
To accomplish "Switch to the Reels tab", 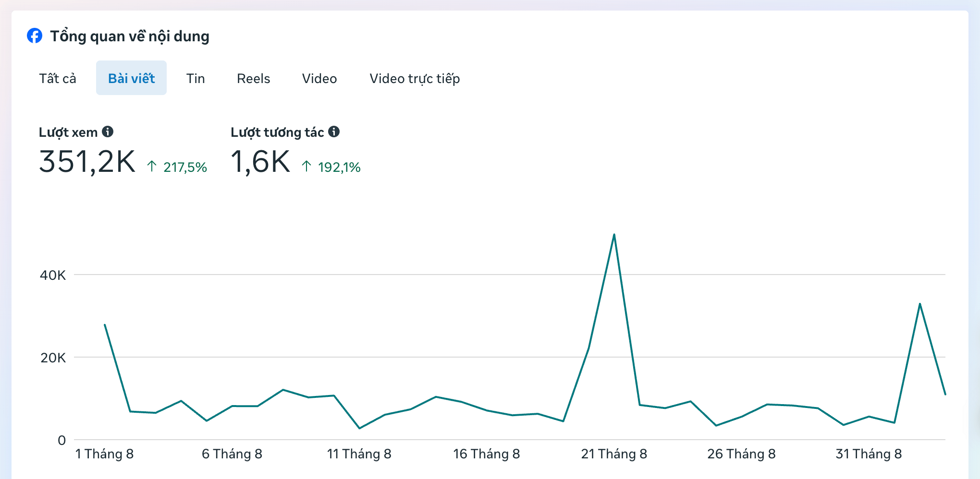I will tap(253, 78).
